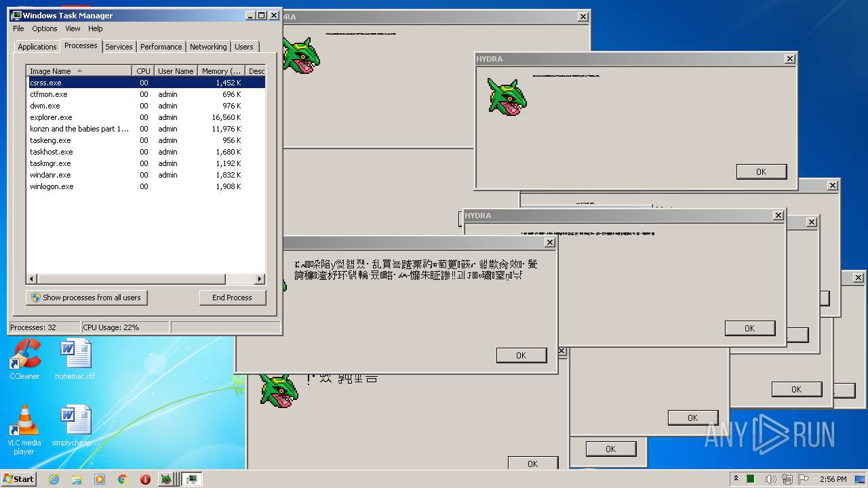Open the volume speaker tray icon
Screen dimensions: 868x488
(x=770, y=479)
